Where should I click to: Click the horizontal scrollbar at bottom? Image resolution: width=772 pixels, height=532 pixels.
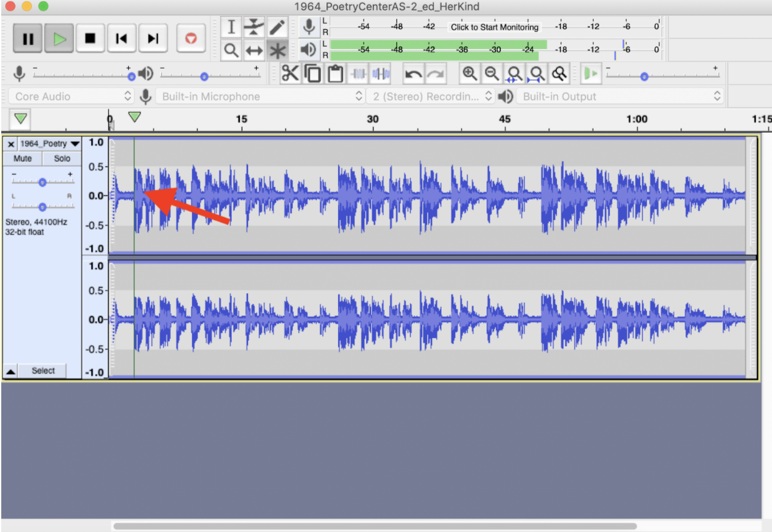(x=375, y=526)
